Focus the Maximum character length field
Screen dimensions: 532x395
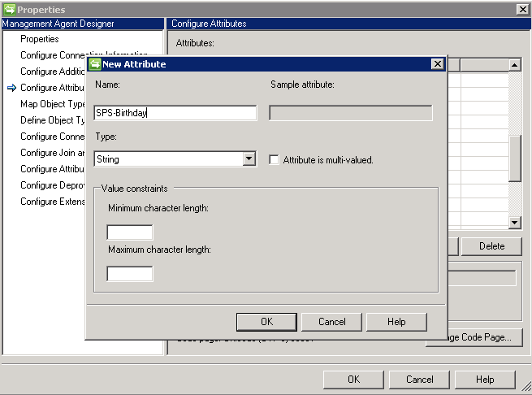point(130,274)
